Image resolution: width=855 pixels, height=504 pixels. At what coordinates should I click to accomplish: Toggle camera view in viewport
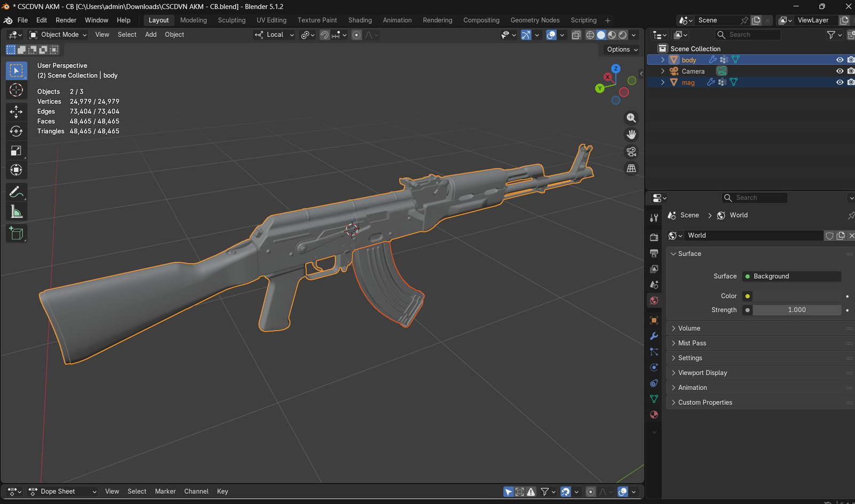(631, 152)
